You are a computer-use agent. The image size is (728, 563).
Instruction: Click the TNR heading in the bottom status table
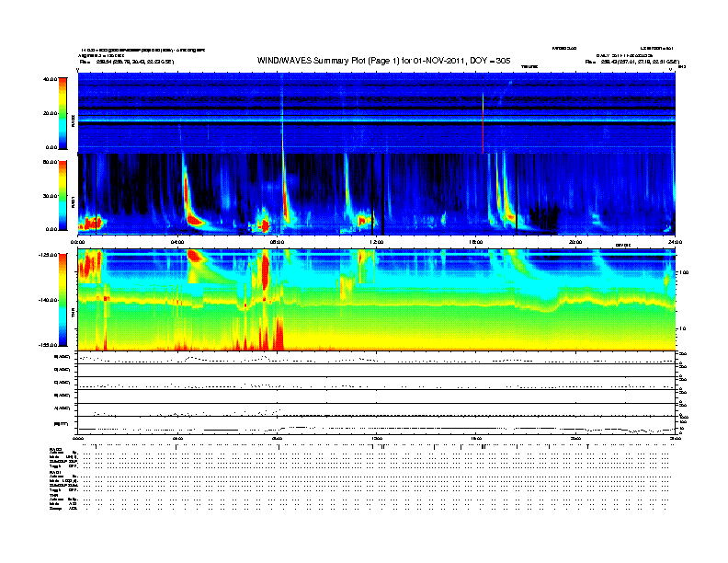point(52,495)
